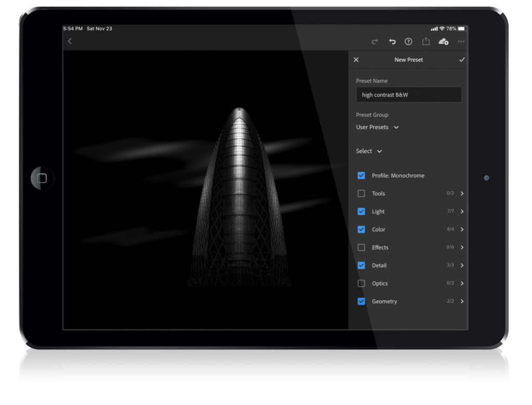This screenshot has width=532, height=405.
Task: Uncheck the Detail checkbox
Action: pyautogui.click(x=362, y=265)
